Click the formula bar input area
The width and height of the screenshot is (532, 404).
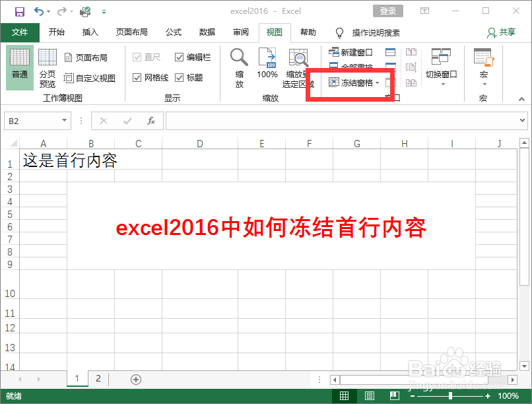342,121
